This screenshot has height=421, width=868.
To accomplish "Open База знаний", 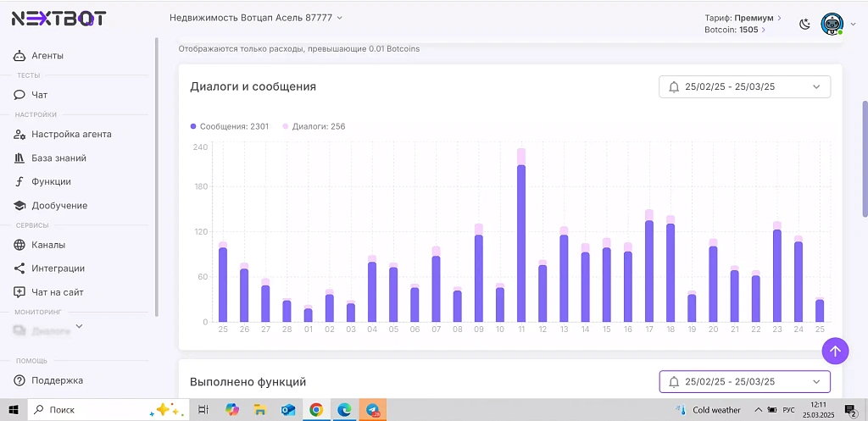I will tap(58, 158).
